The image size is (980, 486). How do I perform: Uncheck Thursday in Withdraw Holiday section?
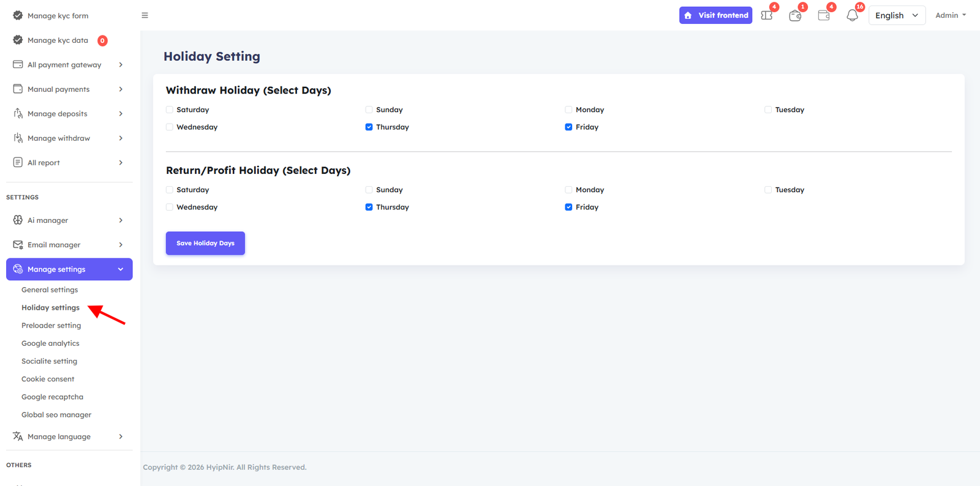click(x=369, y=127)
